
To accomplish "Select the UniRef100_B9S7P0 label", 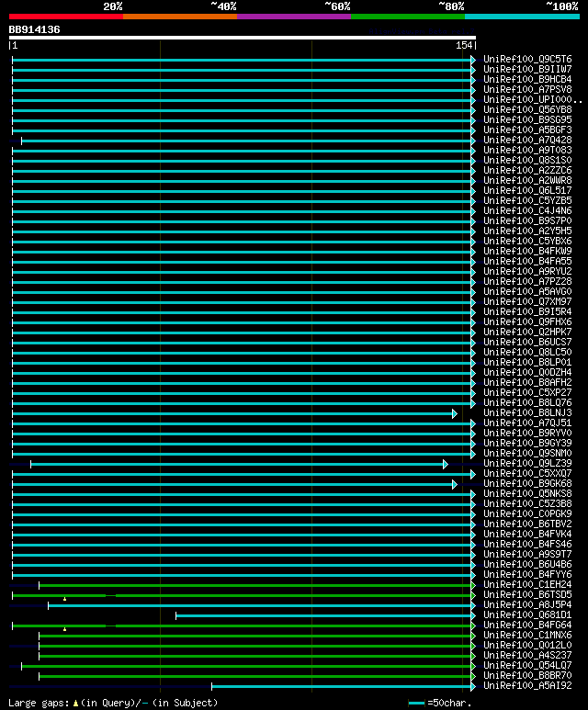I will pos(527,221).
